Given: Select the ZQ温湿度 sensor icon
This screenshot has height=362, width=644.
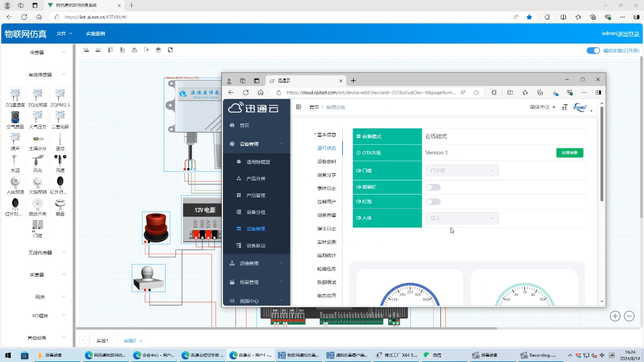Looking at the screenshot, I should coord(15,95).
